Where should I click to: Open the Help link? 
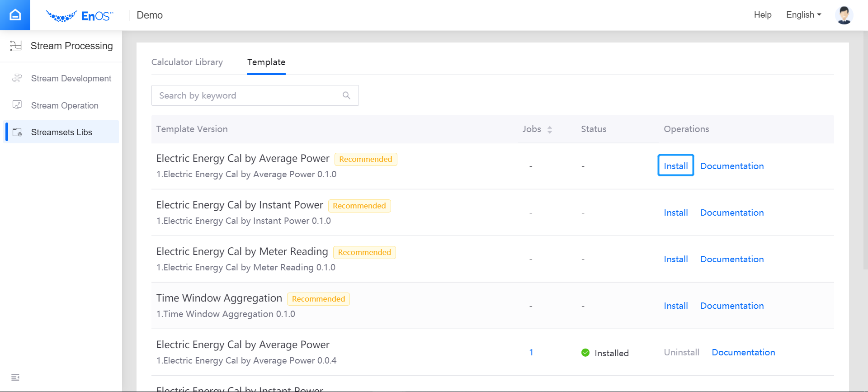click(762, 15)
